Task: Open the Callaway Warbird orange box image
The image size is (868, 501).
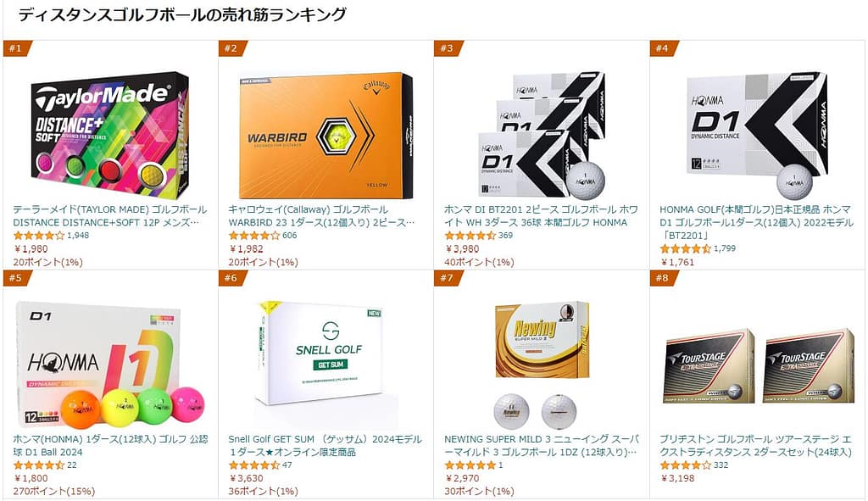Action: click(x=326, y=135)
